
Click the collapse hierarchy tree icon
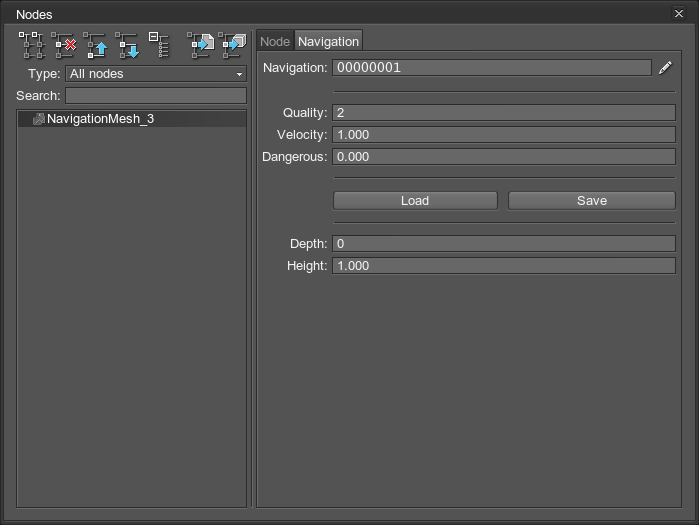point(159,44)
